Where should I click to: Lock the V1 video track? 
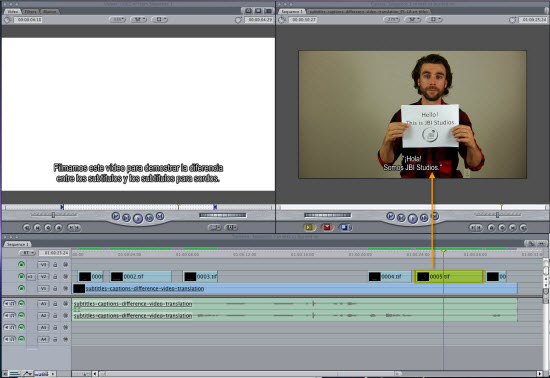[x=55, y=289]
